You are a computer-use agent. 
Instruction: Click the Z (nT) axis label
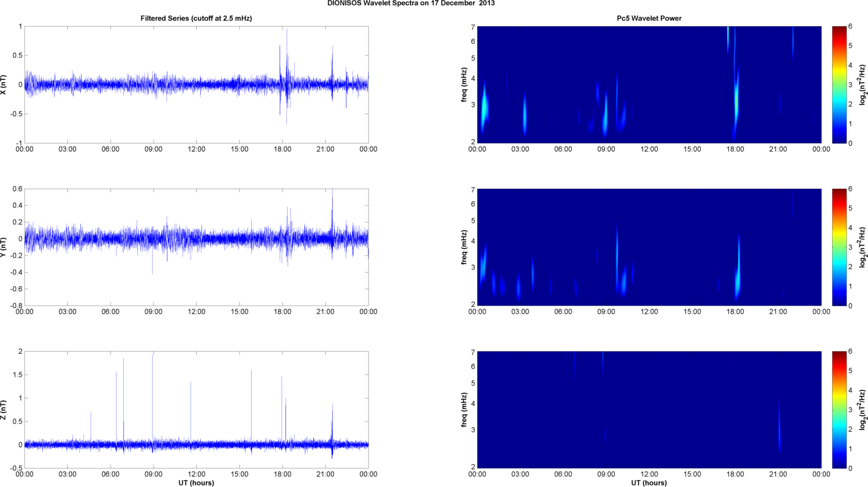point(4,409)
